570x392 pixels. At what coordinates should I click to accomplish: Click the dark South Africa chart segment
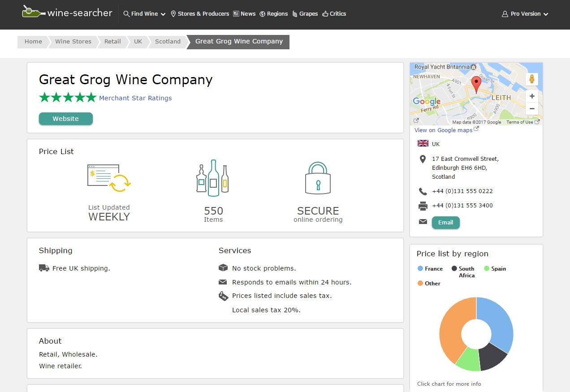coord(492,356)
